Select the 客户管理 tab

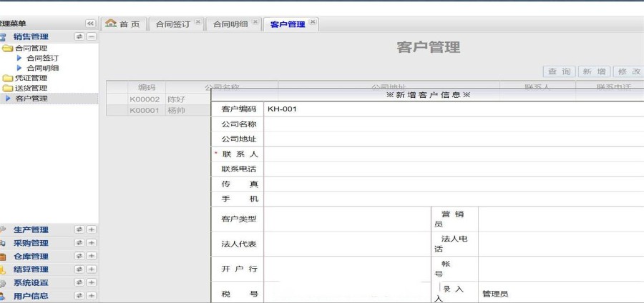(x=288, y=24)
